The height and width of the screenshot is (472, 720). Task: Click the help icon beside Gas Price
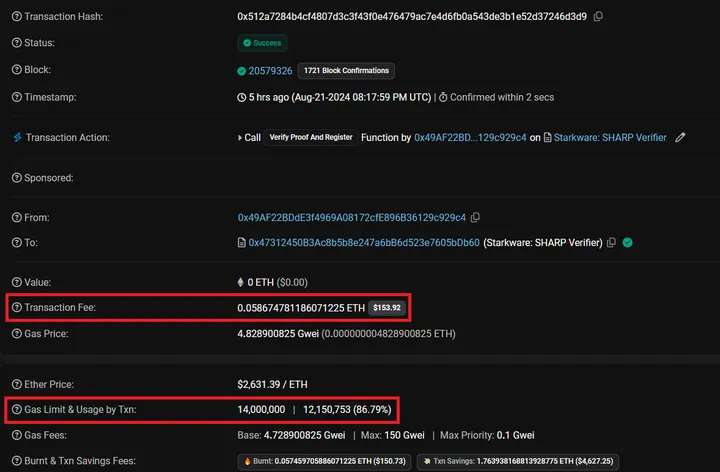(x=16, y=333)
